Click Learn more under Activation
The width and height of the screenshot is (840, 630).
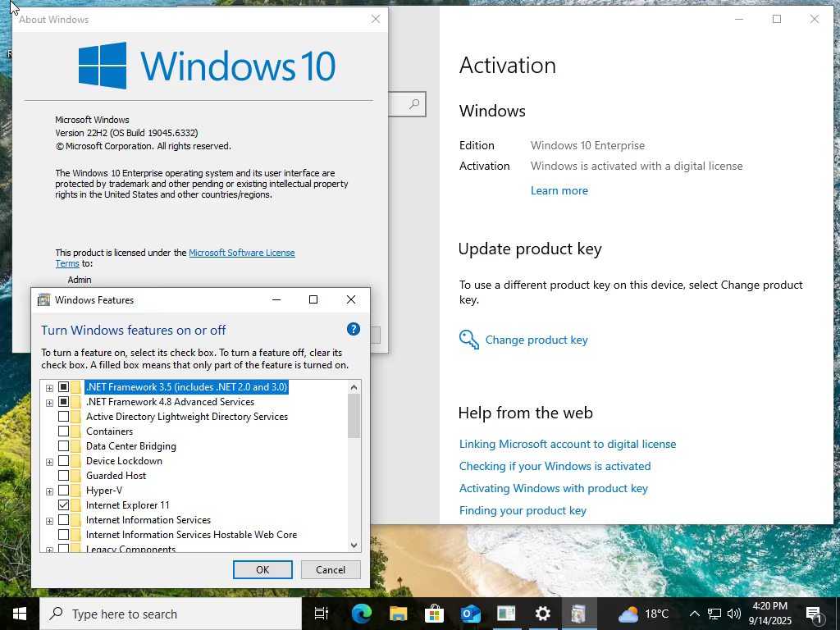(x=559, y=190)
